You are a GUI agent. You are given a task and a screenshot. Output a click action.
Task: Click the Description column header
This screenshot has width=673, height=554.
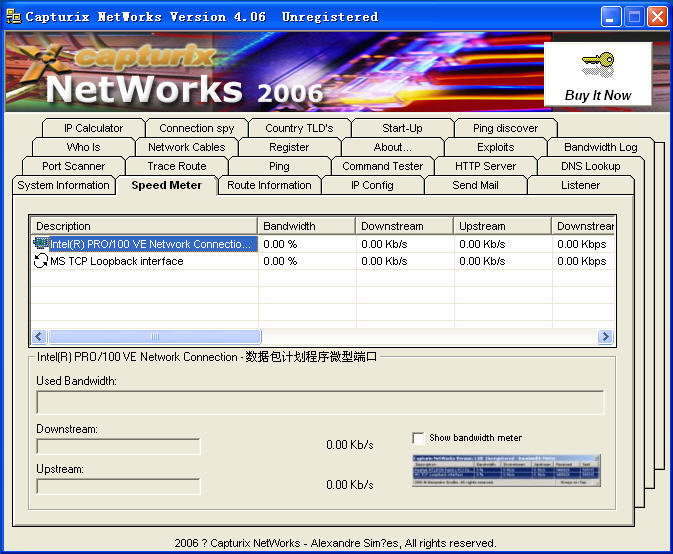click(144, 226)
